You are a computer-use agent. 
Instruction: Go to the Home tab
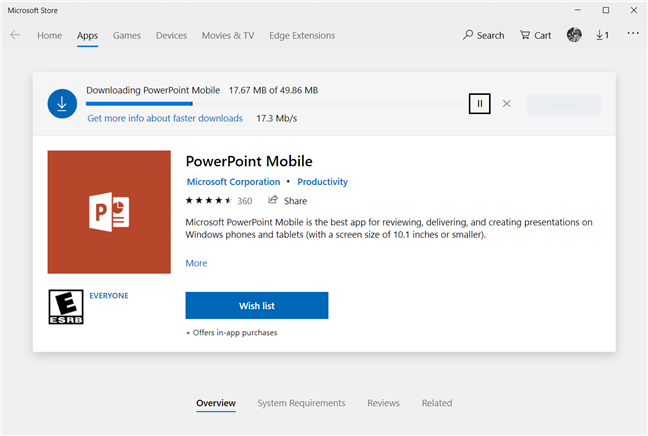coord(49,35)
